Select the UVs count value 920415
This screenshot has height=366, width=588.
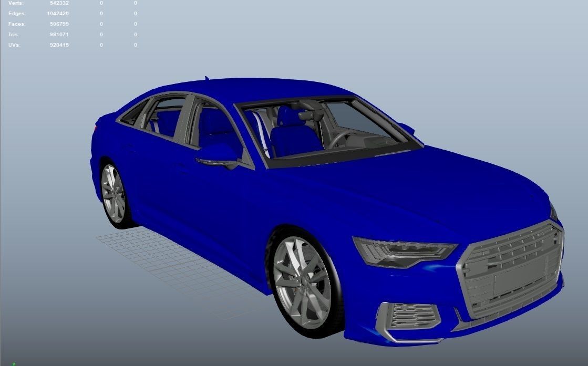pyautogui.click(x=59, y=45)
